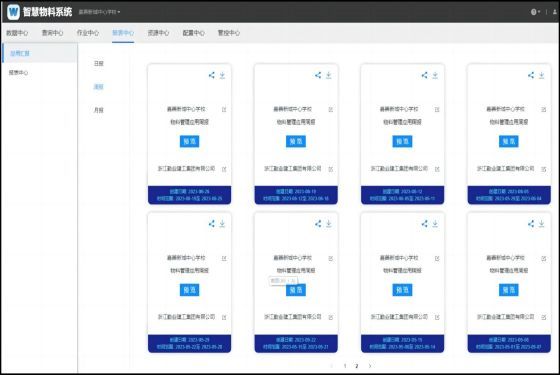Show daily reports via 日报
This screenshot has width=560, height=375.
click(x=99, y=63)
